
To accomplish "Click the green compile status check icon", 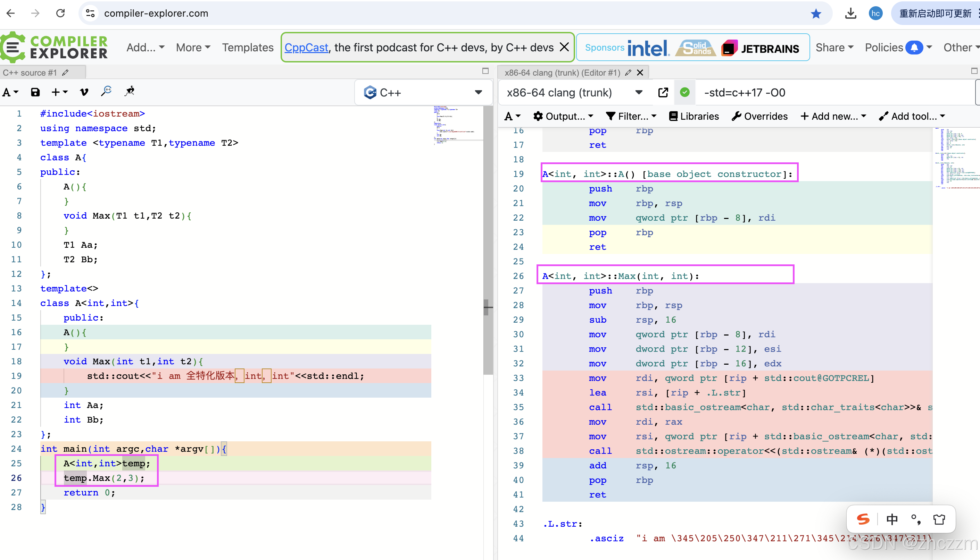I will click(685, 93).
